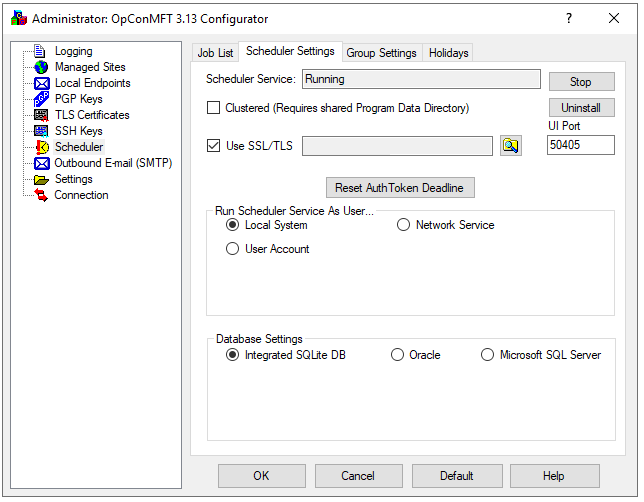The height and width of the screenshot is (502, 644).
Task: Click the SSL/TLS certificate path field
Action: [397, 146]
